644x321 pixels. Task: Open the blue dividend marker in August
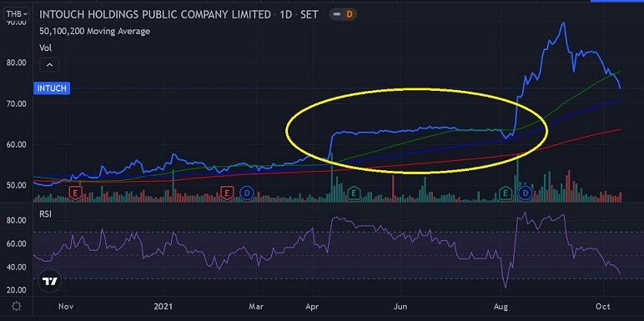pos(525,192)
